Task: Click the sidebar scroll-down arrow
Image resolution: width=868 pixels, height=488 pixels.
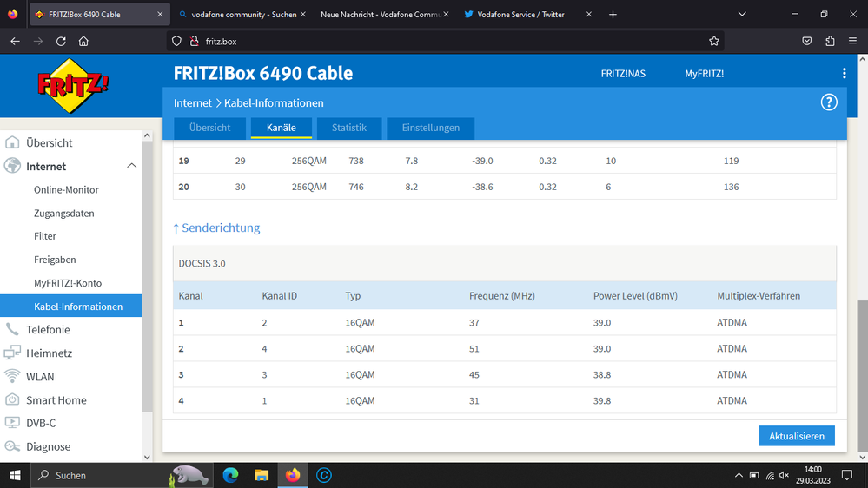Action: (147, 457)
